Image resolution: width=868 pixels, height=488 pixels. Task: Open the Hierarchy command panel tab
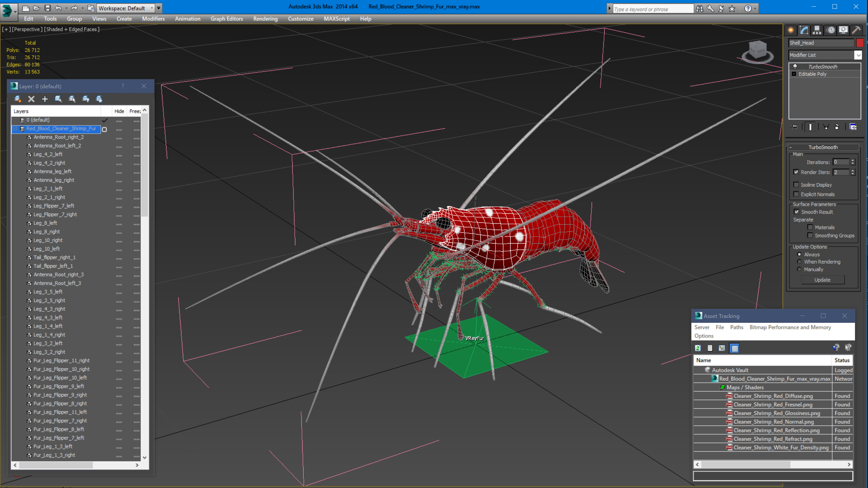817,30
